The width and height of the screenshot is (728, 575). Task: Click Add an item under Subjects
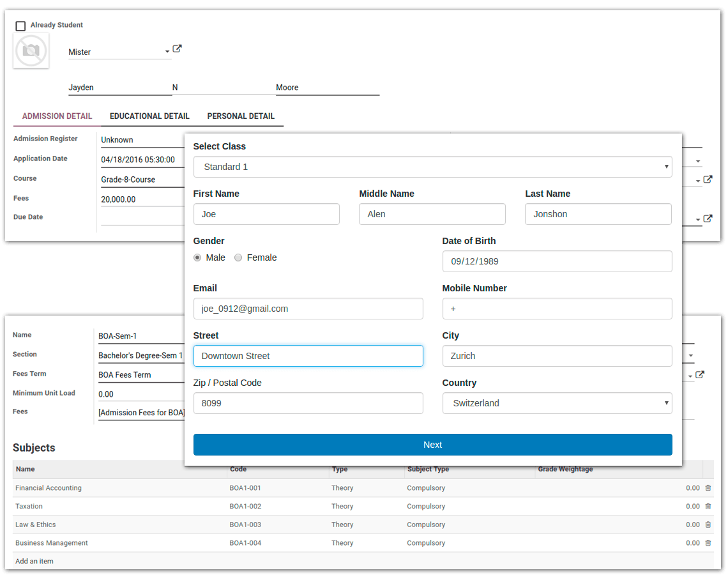coord(34,561)
